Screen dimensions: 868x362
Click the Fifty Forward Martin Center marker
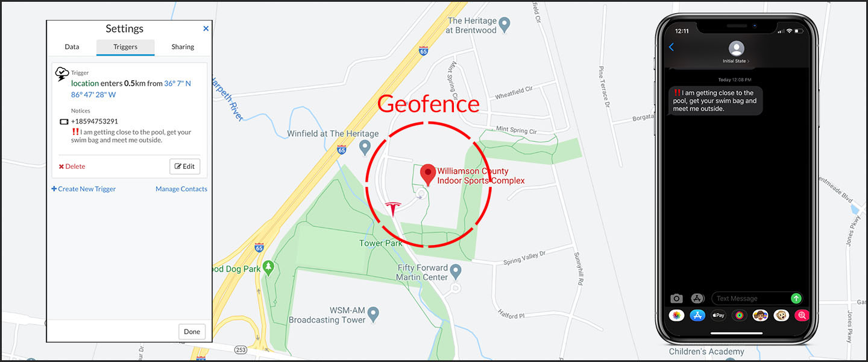point(456,271)
